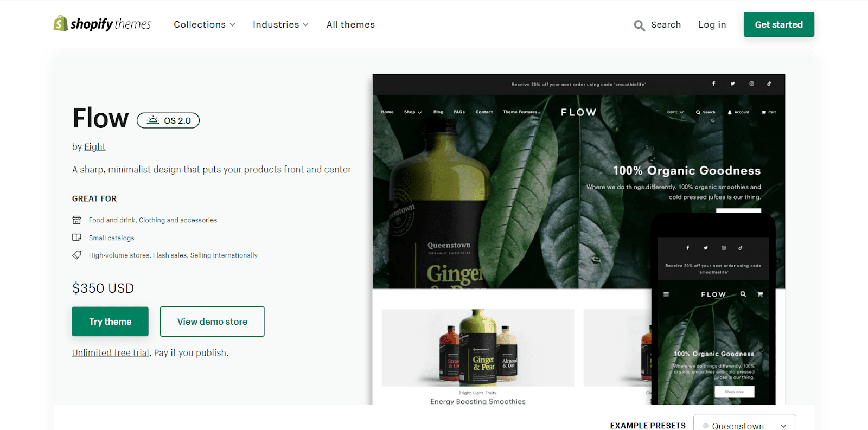Open the Log in page
Screen dimensions: 868x430
coord(712,24)
